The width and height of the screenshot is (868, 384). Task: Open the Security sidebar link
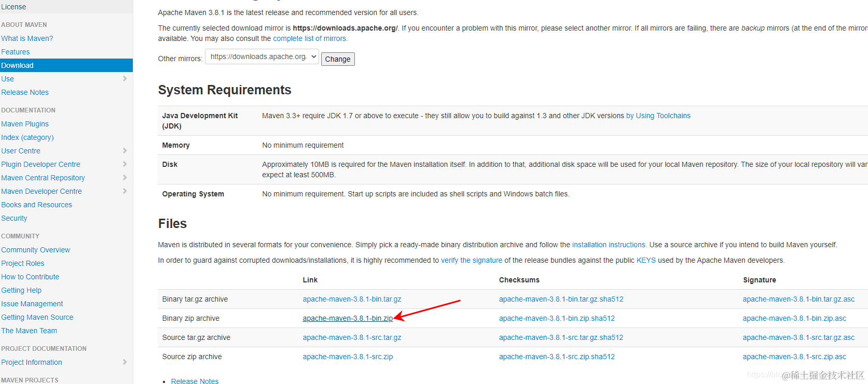(14, 218)
